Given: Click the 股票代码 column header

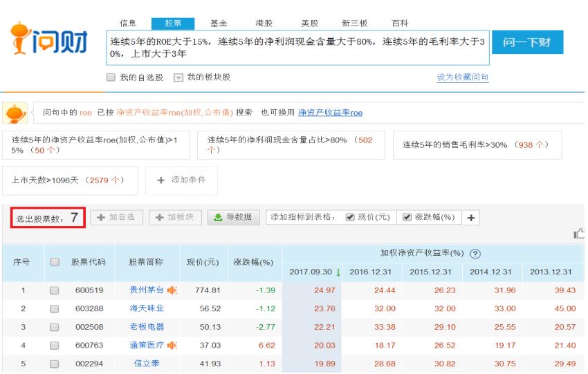Looking at the screenshot, I should 89,262.
